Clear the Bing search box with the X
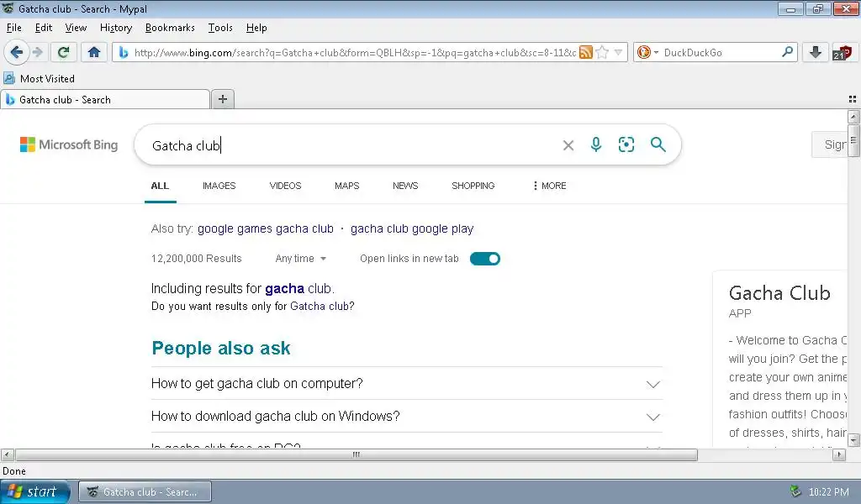 click(568, 144)
